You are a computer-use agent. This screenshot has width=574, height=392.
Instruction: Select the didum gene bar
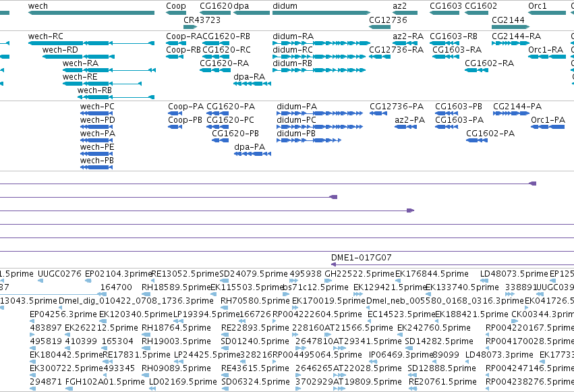point(322,13)
